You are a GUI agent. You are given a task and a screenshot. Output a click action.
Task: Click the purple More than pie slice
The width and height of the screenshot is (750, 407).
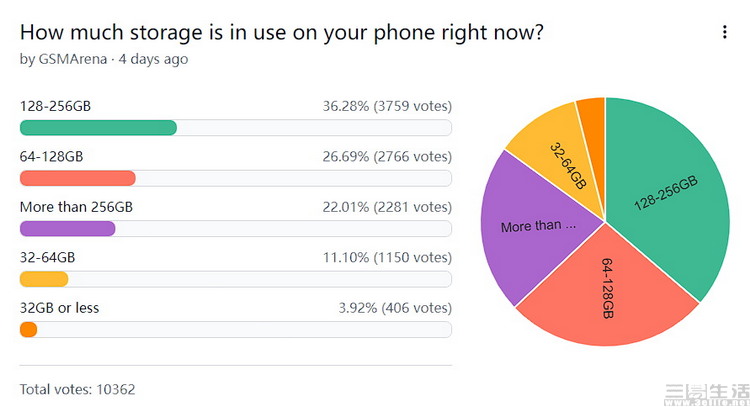point(535,228)
